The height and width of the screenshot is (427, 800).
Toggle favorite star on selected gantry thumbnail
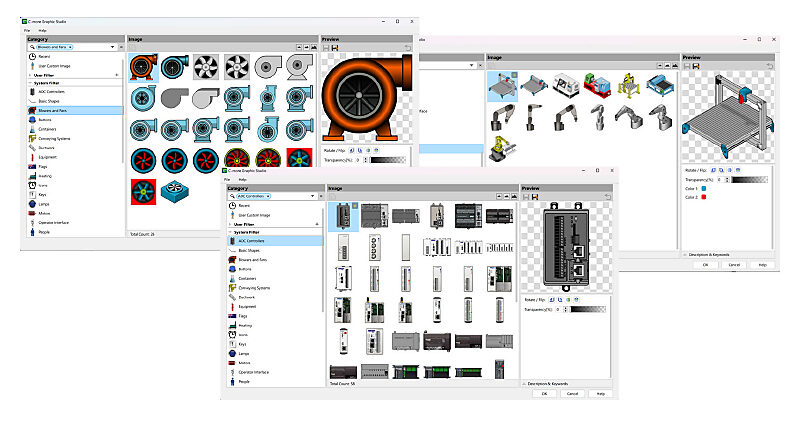click(x=514, y=74)
